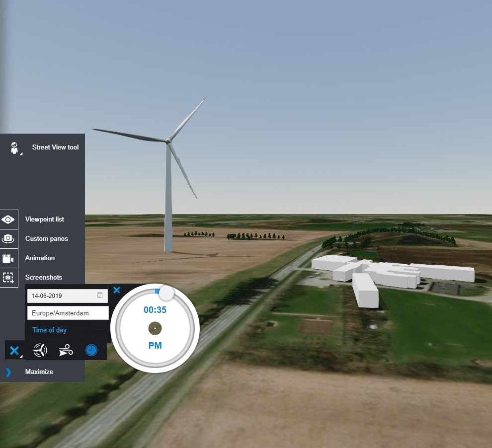Click the 00:35 time readout
The width and height of the screenshot is (492, 448).
(x=155, y=310)
